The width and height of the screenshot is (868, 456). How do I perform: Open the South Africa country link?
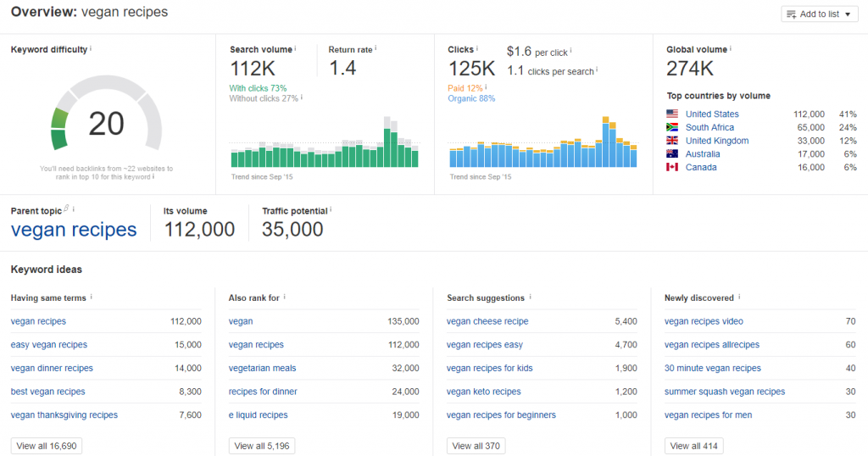(x=709, y=127)
